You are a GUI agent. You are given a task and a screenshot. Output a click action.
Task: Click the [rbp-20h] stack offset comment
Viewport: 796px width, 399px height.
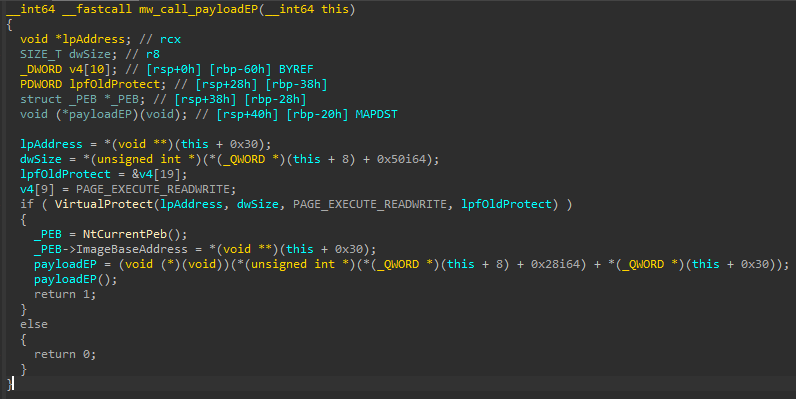317,114
